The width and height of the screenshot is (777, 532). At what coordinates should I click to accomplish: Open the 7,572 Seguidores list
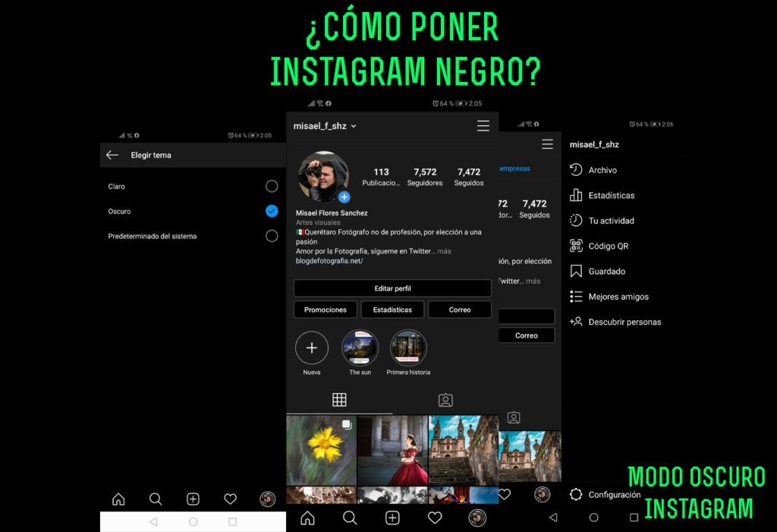425,177
